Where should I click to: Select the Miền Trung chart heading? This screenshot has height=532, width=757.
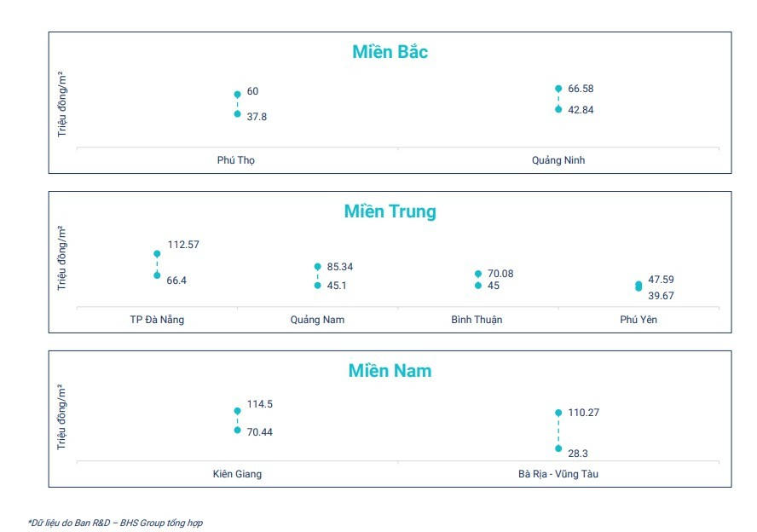390,211
